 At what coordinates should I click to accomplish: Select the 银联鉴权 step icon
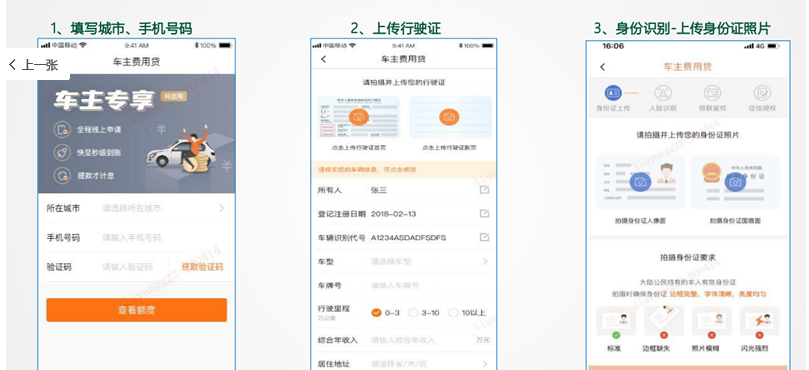point(713,93)
